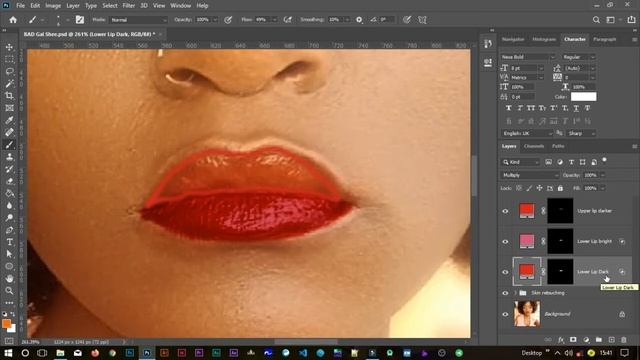Toggle lock all for layer
The height and width of the screenshot is (360, 640).
point(560,188)
